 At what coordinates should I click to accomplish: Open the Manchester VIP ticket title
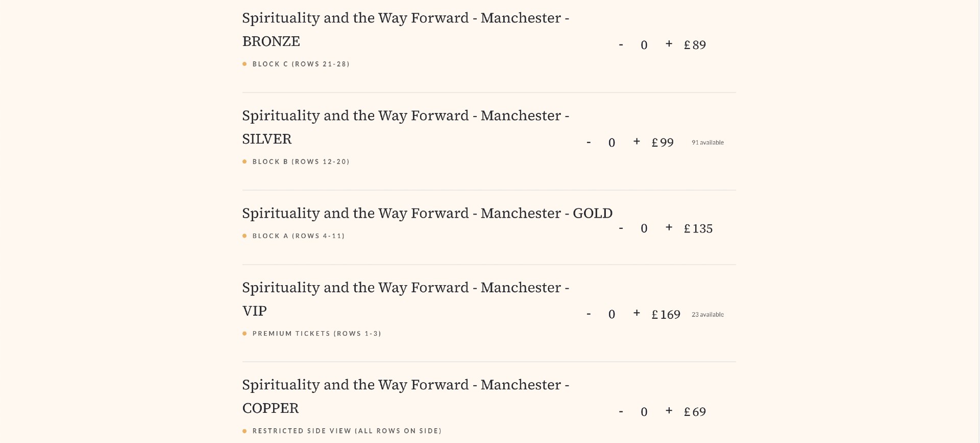pos(405,299)
